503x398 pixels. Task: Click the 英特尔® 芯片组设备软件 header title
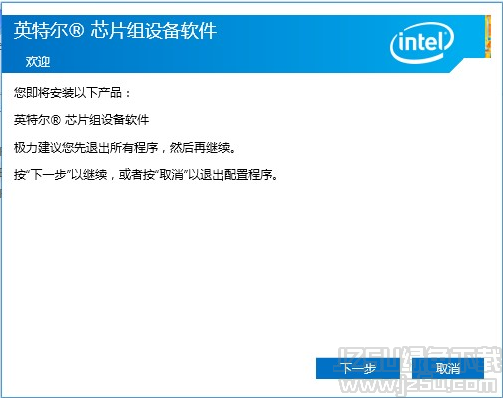(x=115, y=31)
